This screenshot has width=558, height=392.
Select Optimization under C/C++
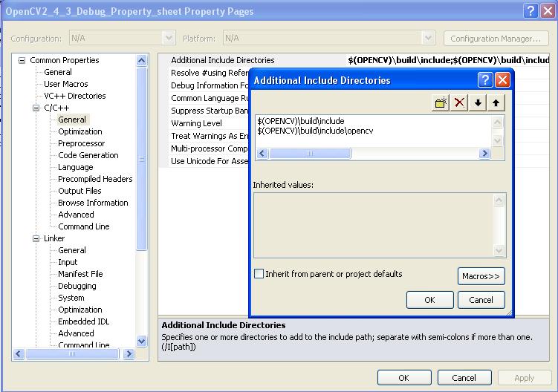(x=80, y=131)
